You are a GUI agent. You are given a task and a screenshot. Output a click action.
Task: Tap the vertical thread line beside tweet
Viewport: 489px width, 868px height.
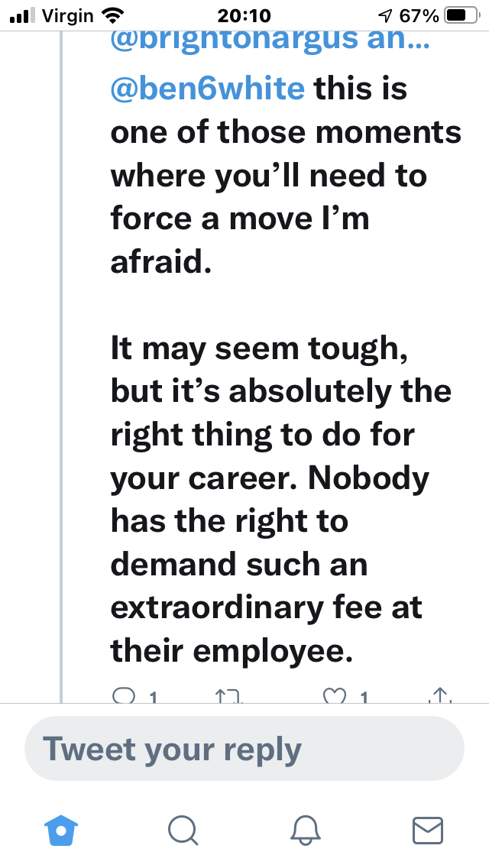click(x=61, y=367)
